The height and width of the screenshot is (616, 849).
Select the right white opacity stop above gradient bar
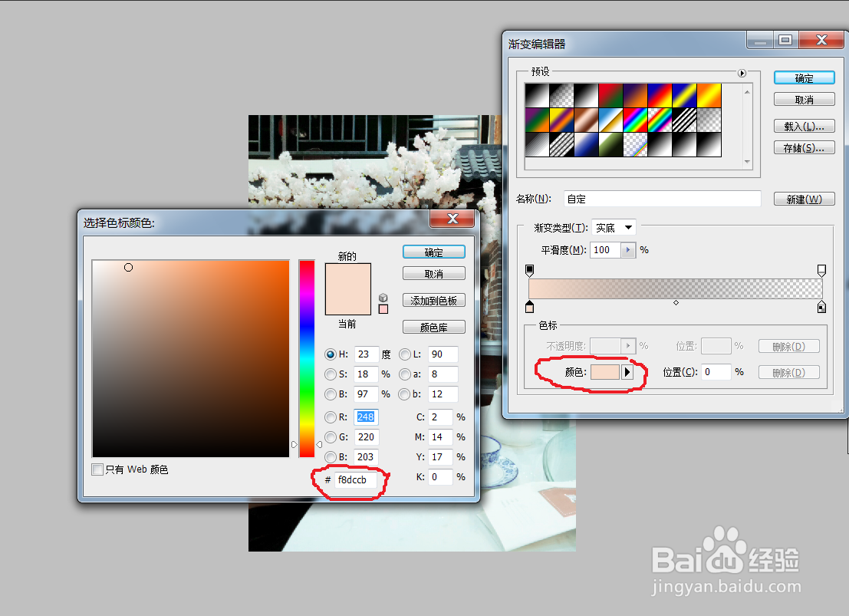[x=821, y=270]
